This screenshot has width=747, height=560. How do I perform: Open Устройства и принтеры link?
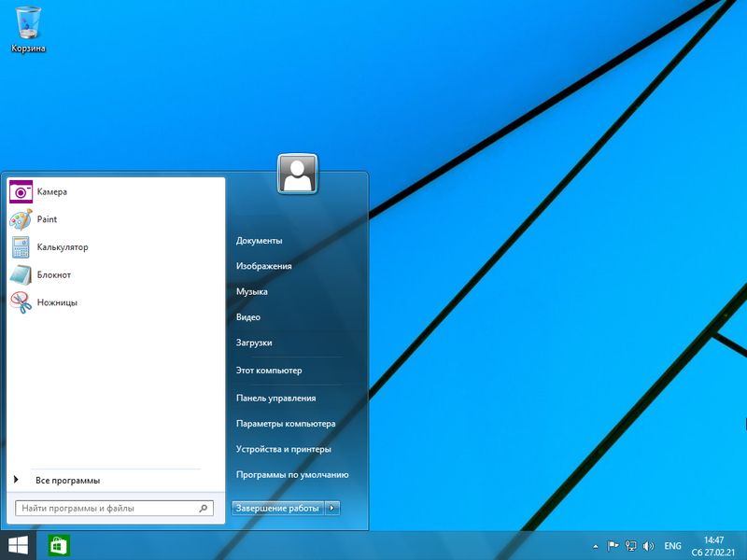coord(284,449)
